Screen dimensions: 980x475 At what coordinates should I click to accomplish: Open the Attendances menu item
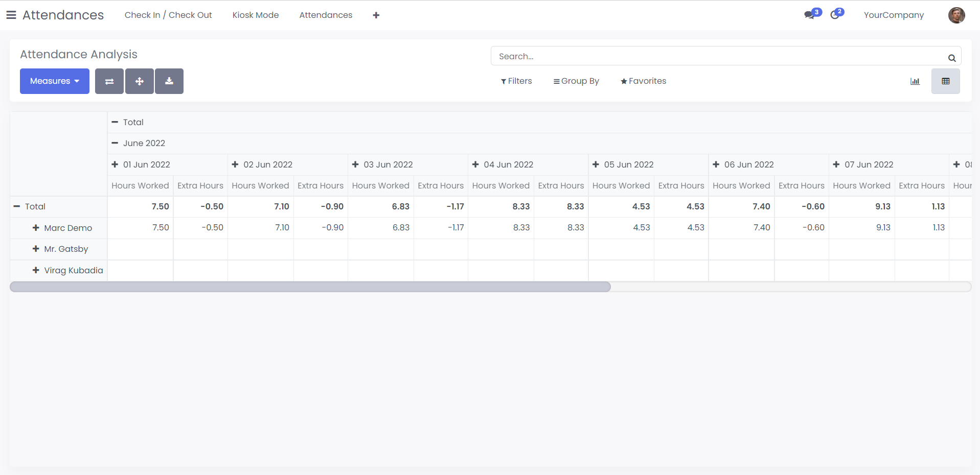coord(326,15)
